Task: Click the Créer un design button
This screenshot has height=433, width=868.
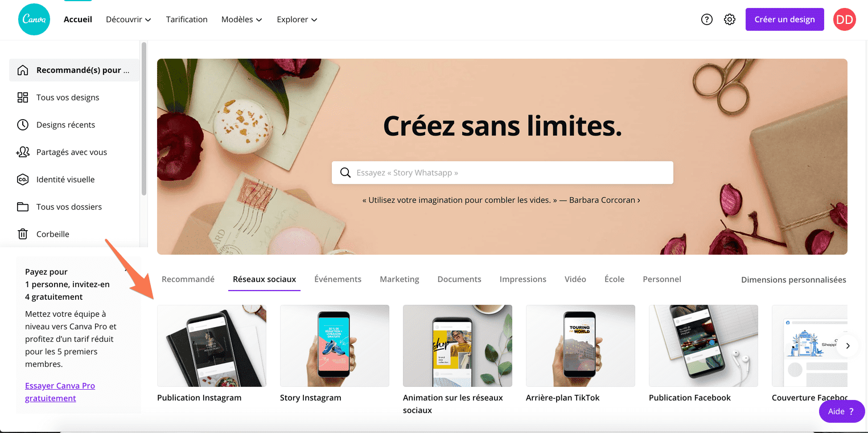Action: coord(785,19)
